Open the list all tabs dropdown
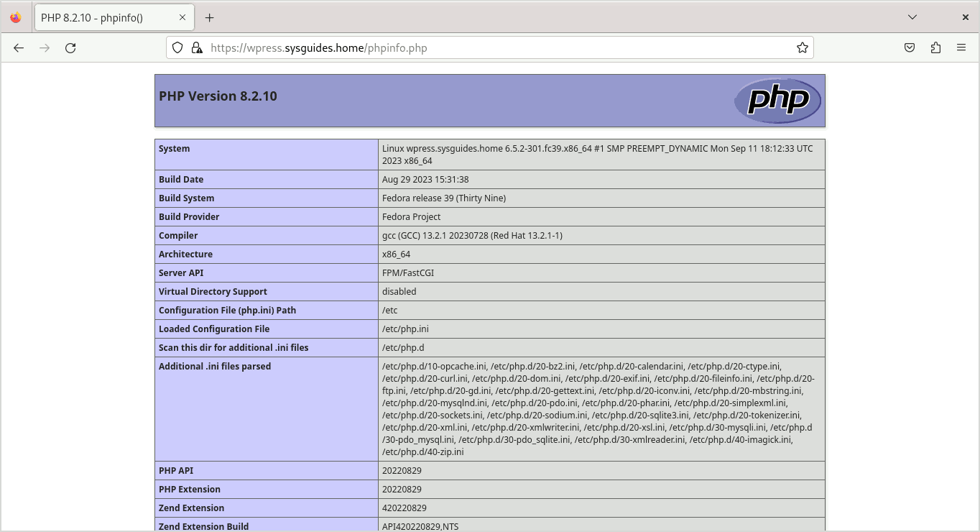This screenshot has height=532, width=980. (912, 17)
